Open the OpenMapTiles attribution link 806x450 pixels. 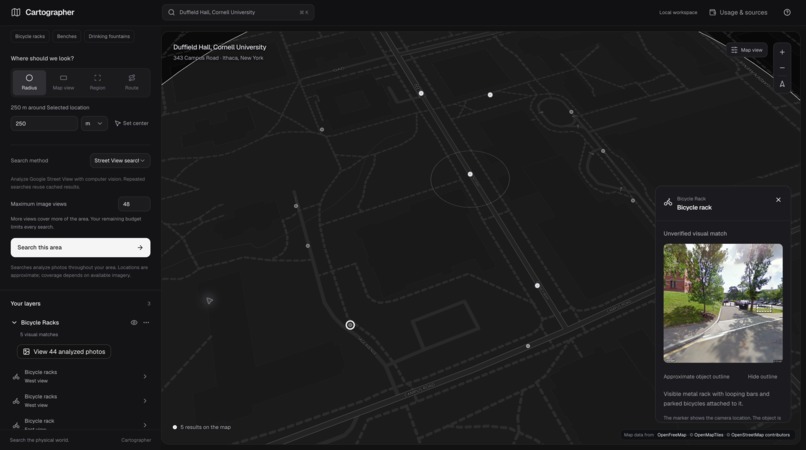pos(708,435)
